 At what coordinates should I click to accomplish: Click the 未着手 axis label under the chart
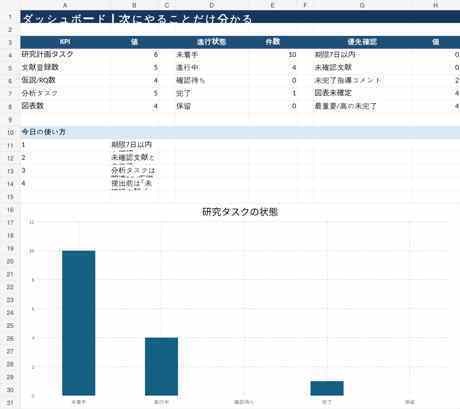[x=79, y=402]
